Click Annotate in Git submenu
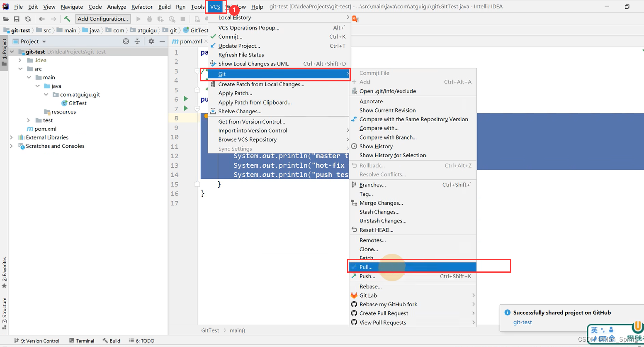This screenshot has height=347, width=644. 413,101
